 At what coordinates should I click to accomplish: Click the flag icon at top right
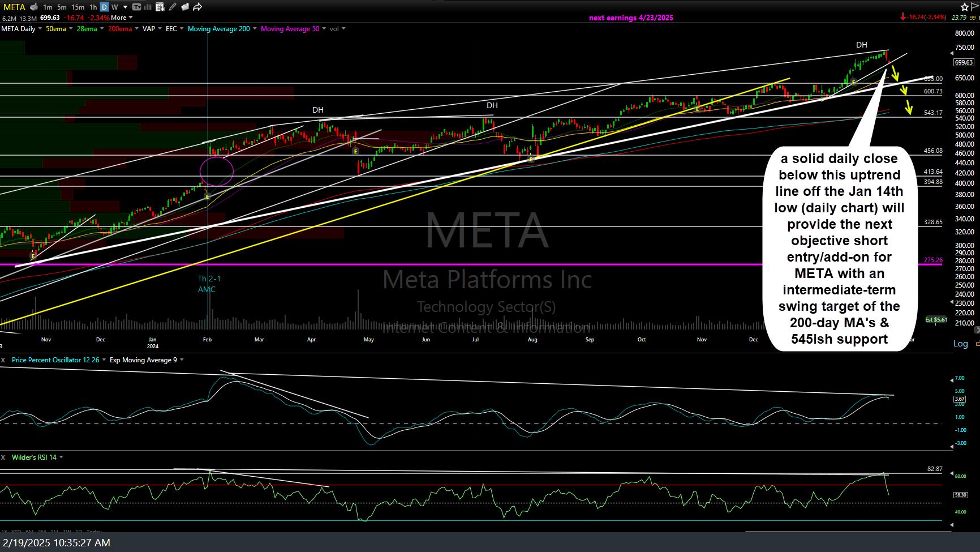[x=976, y=7]
